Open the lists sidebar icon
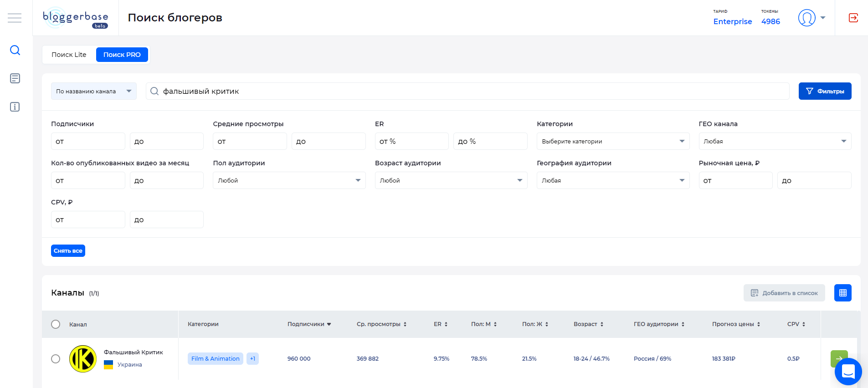 pyautogui.click(x=15, y=78)
